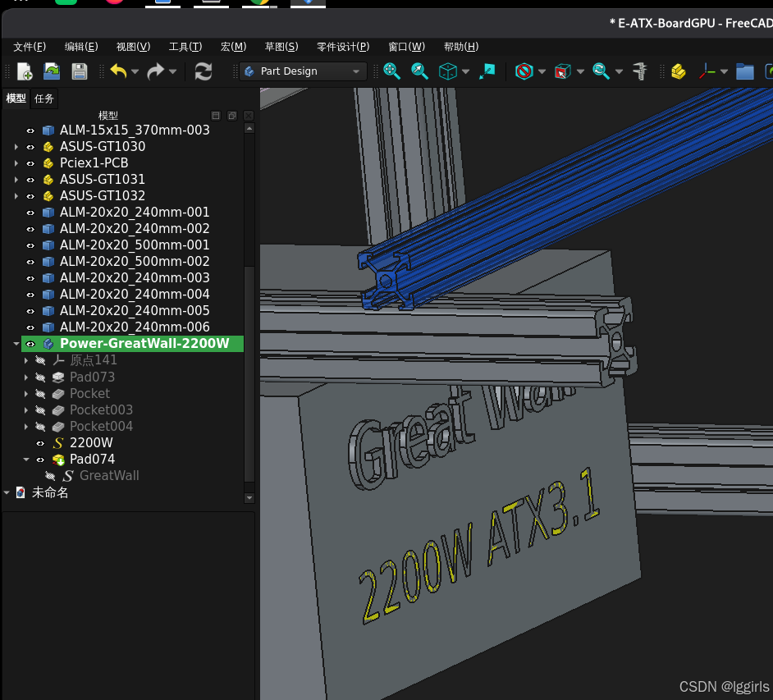
Task: Collapse the Pad074 tree node
Action: tap(26, 460)
